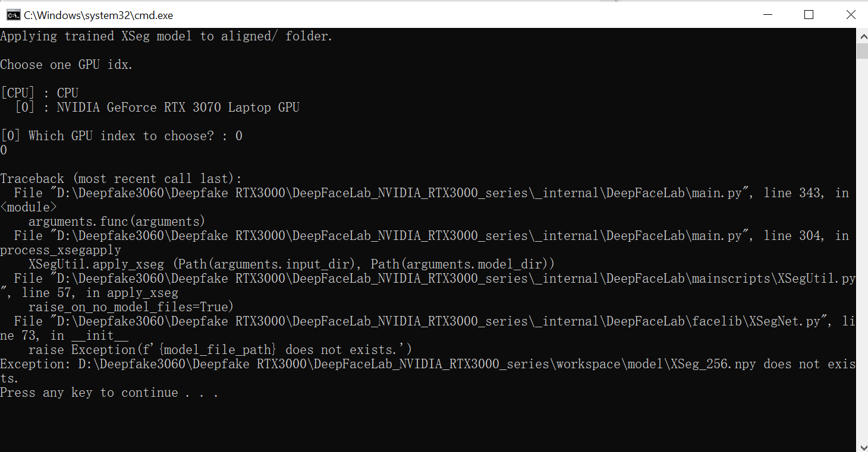The width and height of the screenshot is (868, 452).
Task: Click the 'arguments.func(arguments)' line
Action: pos(117,222)
